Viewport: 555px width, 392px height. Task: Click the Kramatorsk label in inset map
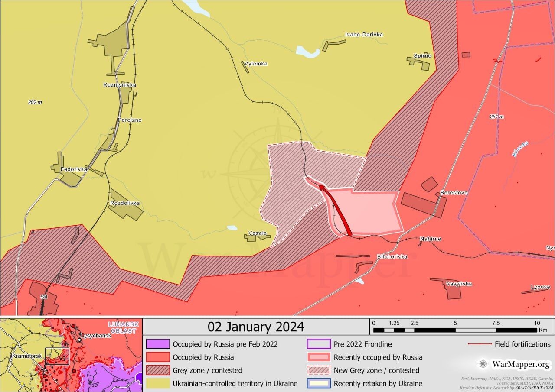point(27,356)
